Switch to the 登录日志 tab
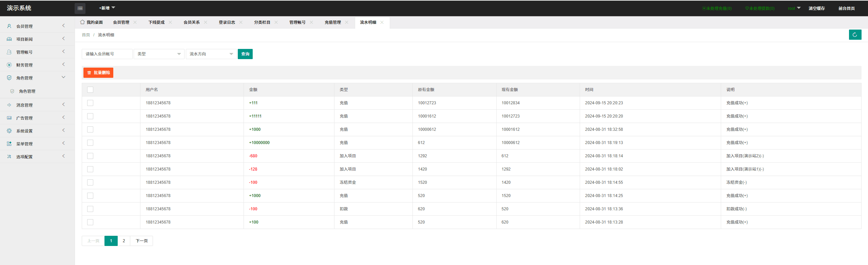This screenshot has height=265, width=868. (227, 22)
